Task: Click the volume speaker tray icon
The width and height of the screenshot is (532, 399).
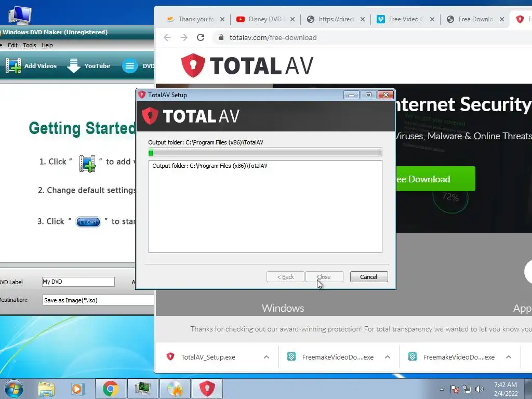Action: (480, 389)
